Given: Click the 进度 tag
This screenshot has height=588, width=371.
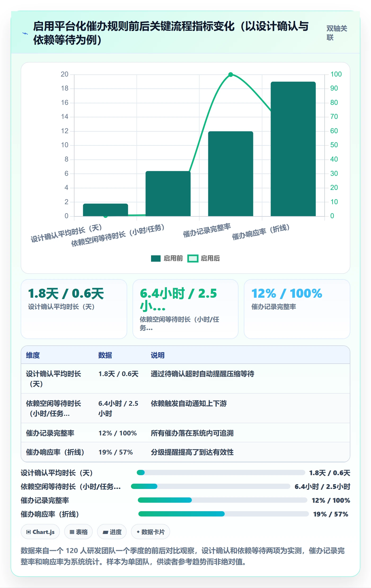Looking at the screenshot, I should pos(112,532).
